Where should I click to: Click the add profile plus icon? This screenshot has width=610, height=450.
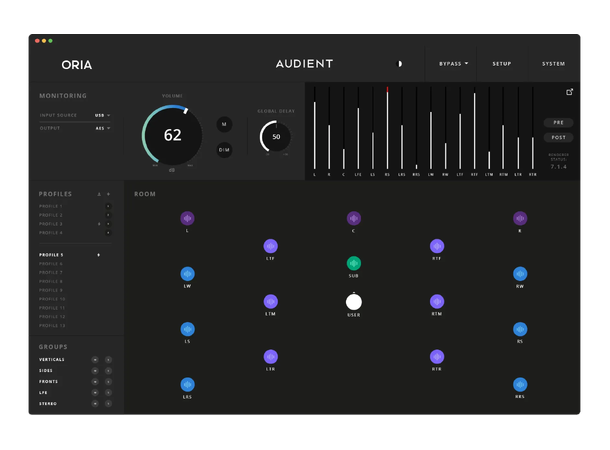109,194
